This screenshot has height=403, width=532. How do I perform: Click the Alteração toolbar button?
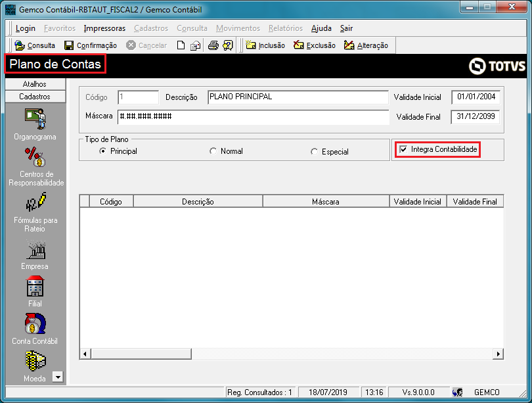click(x=366, y=45)
